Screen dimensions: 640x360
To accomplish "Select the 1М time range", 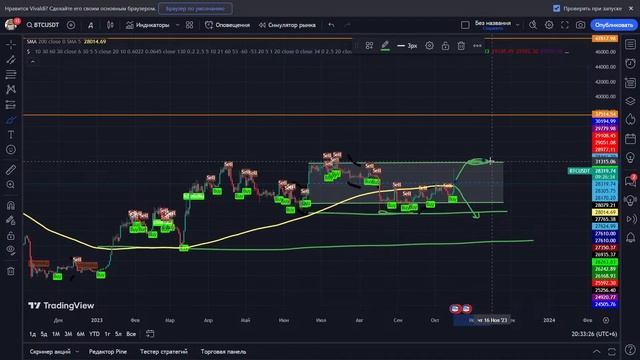I will point(56,334).
